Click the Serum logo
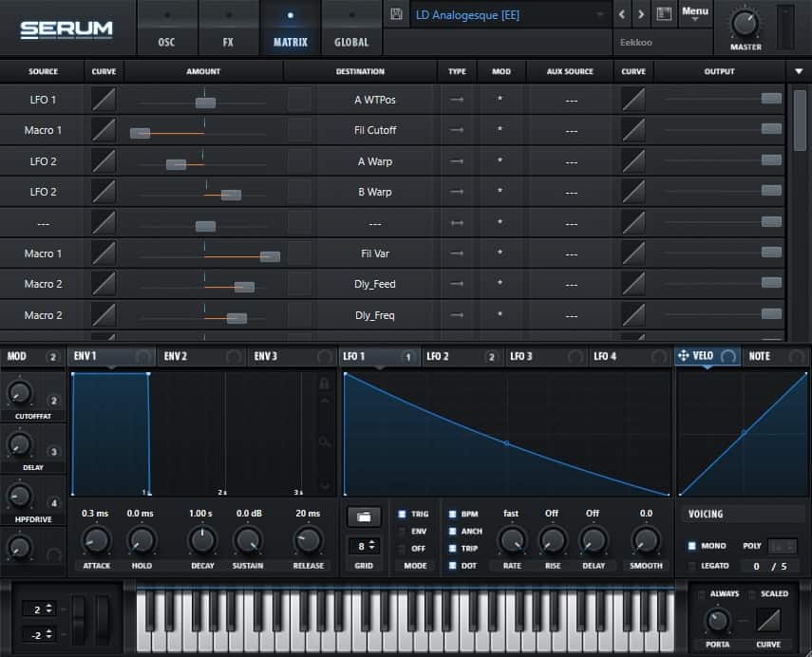This screenshot has height=657, width=812. point(66,29)
